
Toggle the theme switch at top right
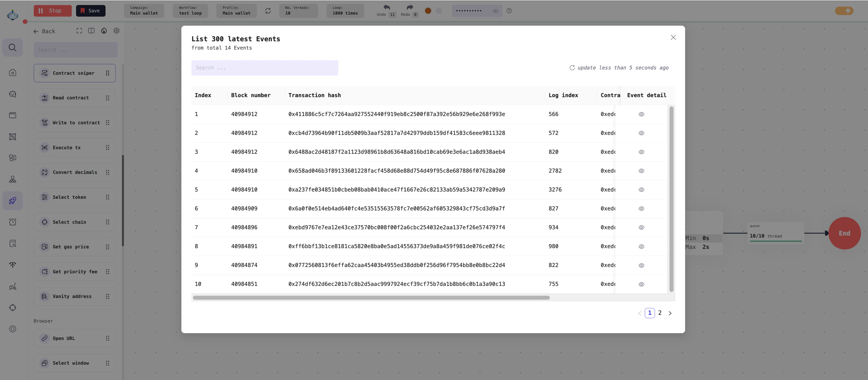point(844,11)
